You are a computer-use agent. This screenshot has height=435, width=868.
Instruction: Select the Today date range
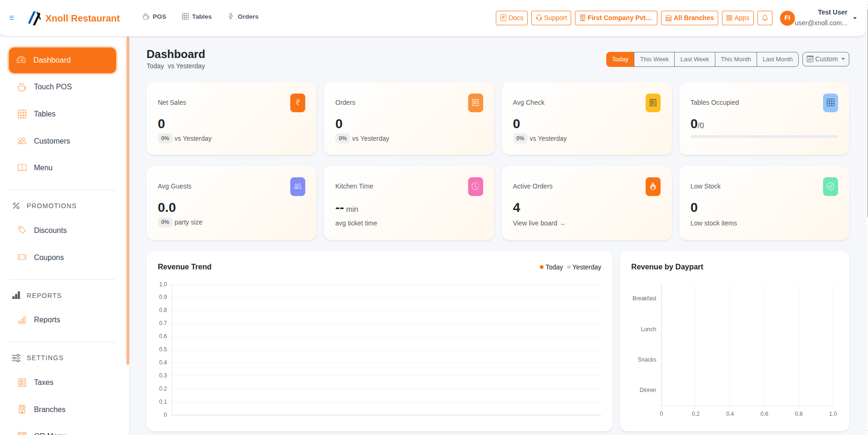[x=620, y=59]
